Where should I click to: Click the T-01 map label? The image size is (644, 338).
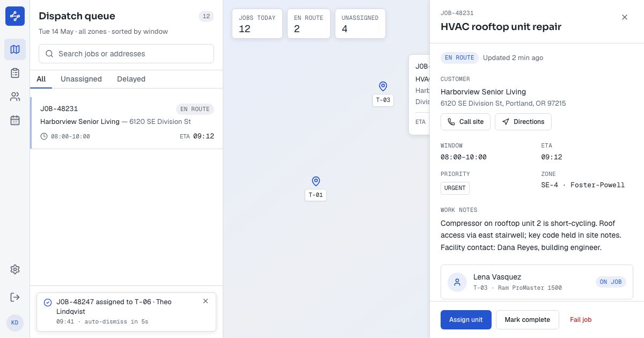[x=316, y=195]
